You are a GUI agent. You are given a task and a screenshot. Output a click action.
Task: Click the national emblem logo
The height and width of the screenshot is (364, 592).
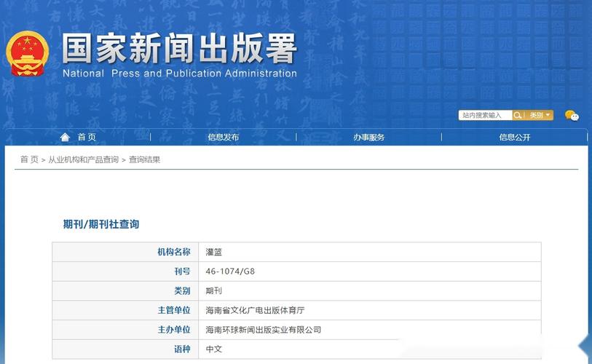click(27, 53)
